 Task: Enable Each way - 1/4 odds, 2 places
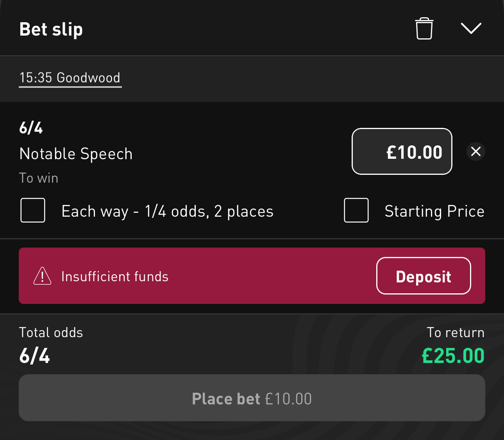pos(33,210)
